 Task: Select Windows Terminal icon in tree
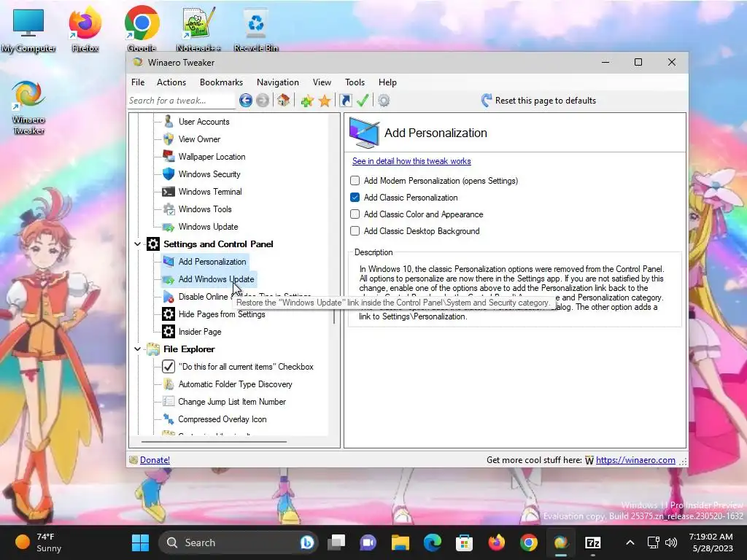click(169, 192)
